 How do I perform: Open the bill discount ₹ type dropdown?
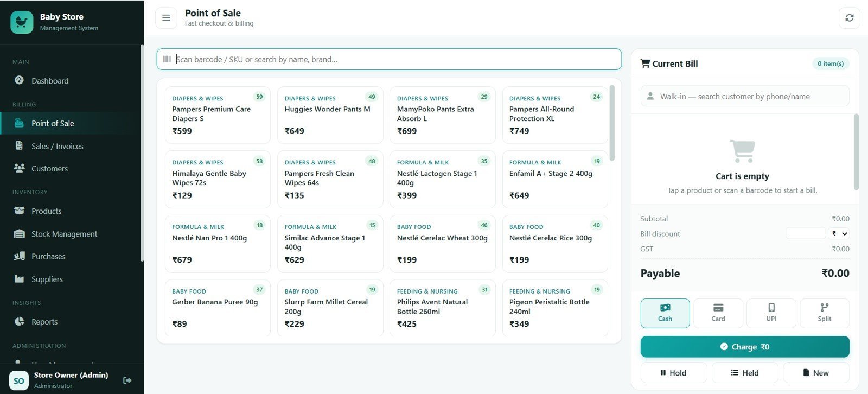click(x=839, y=233)
